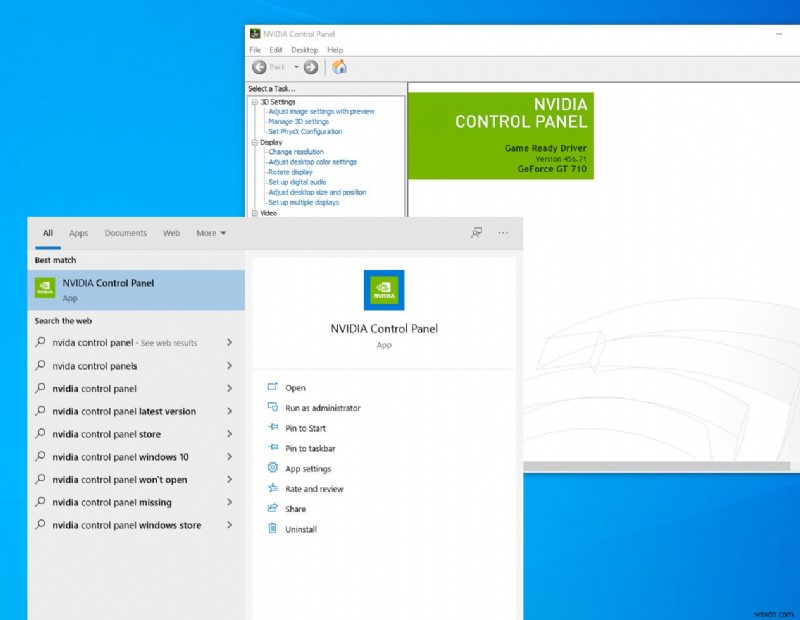Click Change resolution under Display
This screenshot has height=620, width=800.
295,152
